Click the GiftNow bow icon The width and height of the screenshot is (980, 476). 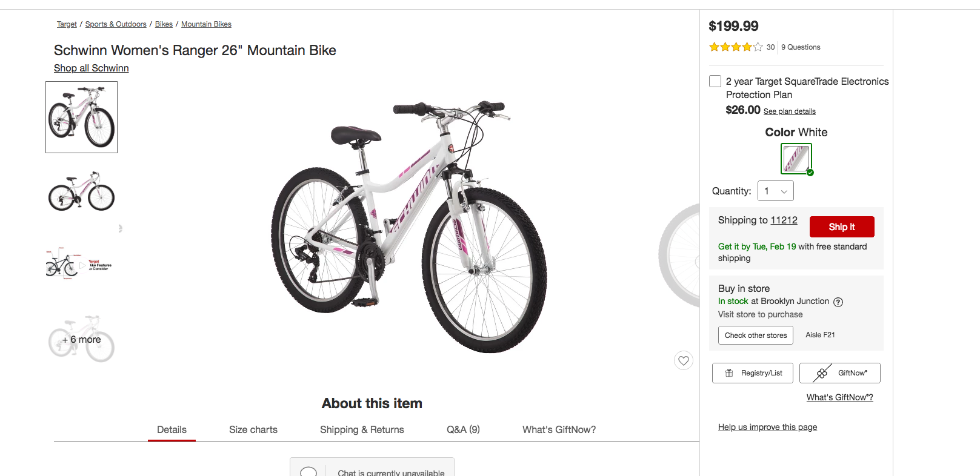821,373
